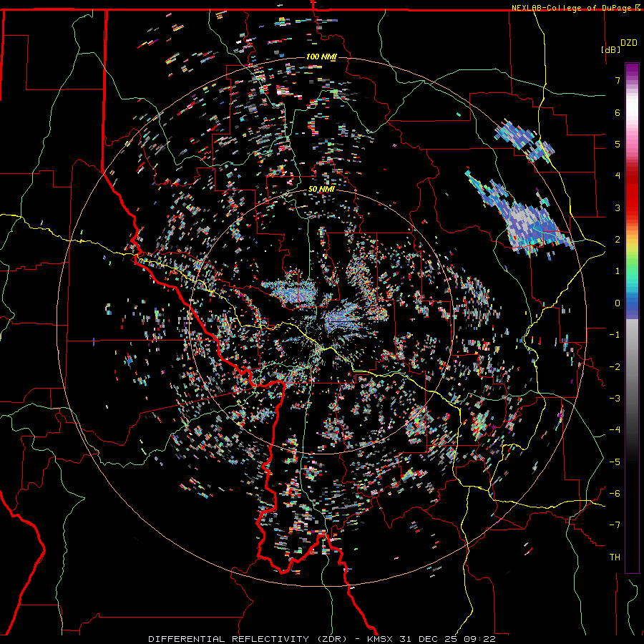Click the 5 value on color scale
The image size is (644, 644).
pyautogui.click(x=618, y=144)
